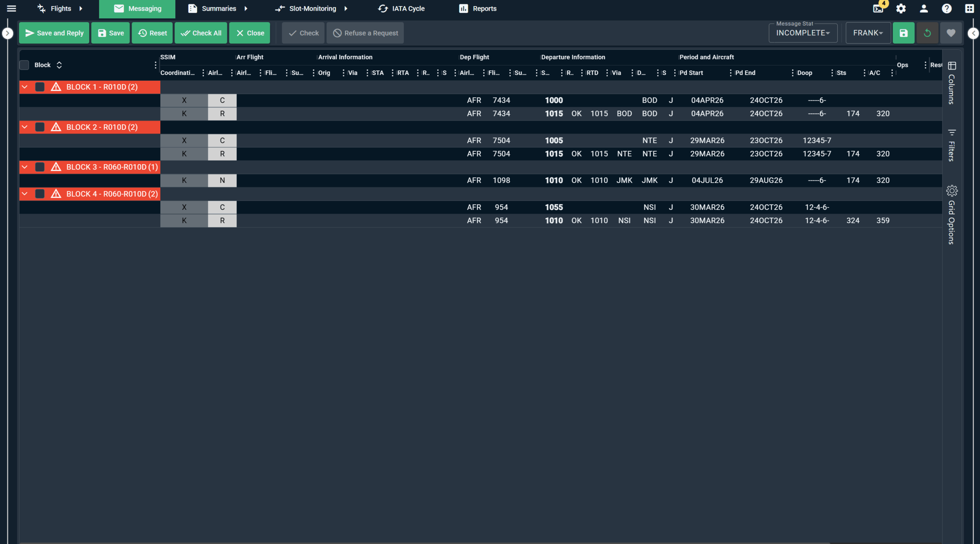Sort by the Pd Start column header
The image size is (980, 544).
(691, 73)
